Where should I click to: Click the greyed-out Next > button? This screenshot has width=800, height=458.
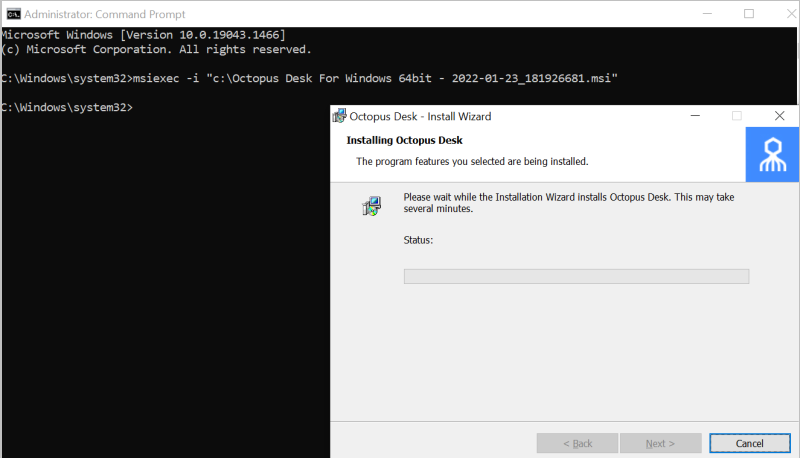pyautogui.click(x=660, y=443)
